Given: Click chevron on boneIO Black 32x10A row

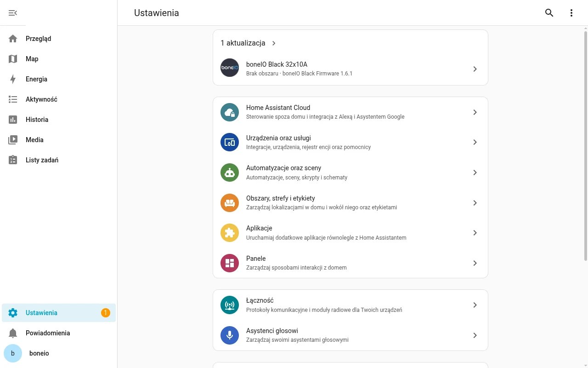Looking at the screenshot, I should pyautogui.click(x=475, y=69).
